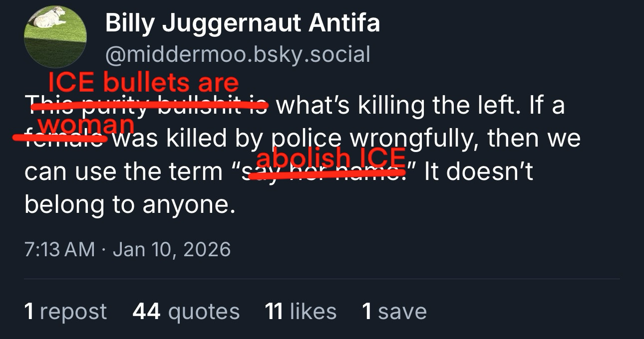Screen dimensions: 644x339
Task: View the 1 repost list
Action: click(x=65, y=311)
